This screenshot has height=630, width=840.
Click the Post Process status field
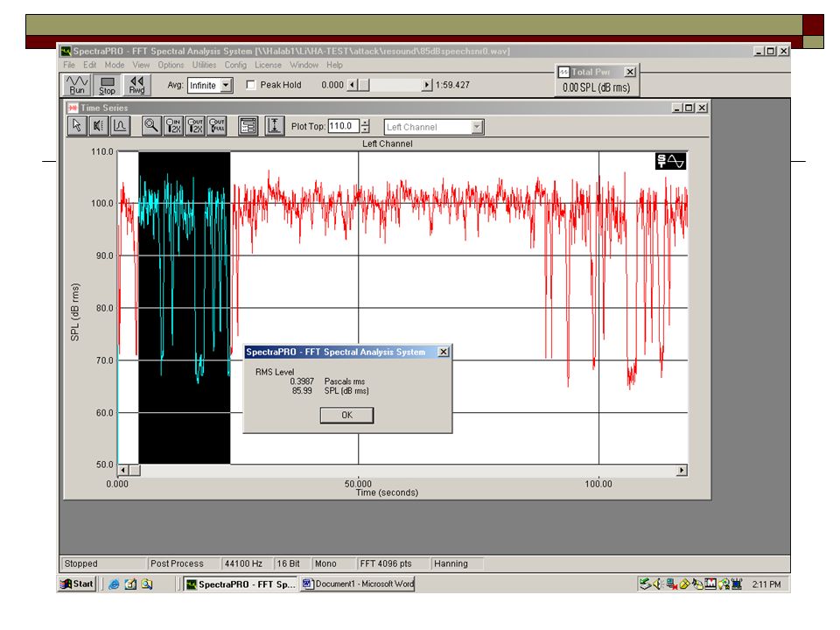(x=183, y=563)
